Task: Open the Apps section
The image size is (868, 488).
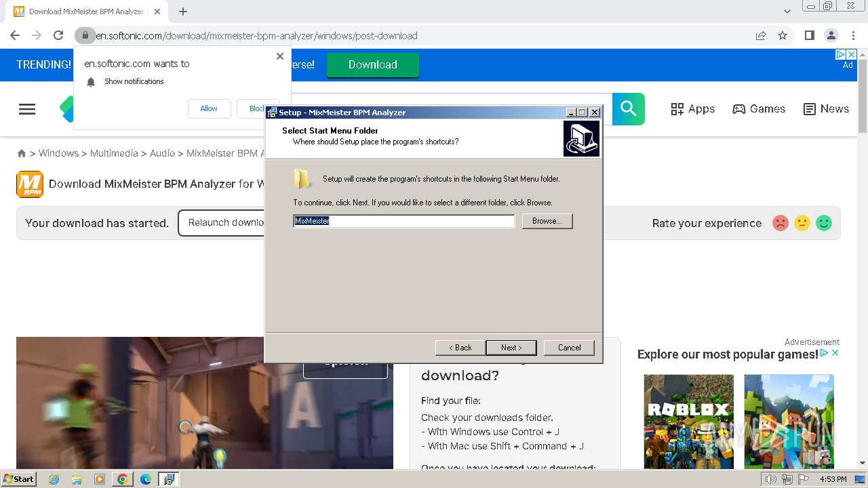Action: (x=692, y=109)
